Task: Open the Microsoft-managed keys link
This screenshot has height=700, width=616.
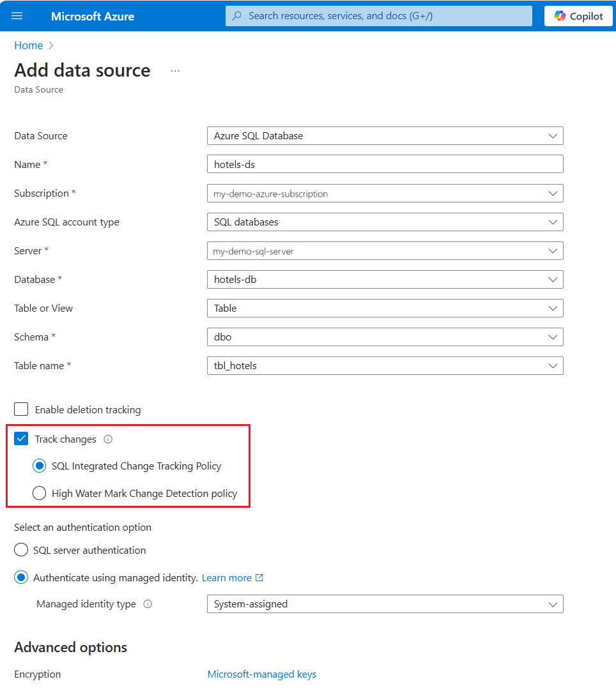Action: [x=261, y=674]
